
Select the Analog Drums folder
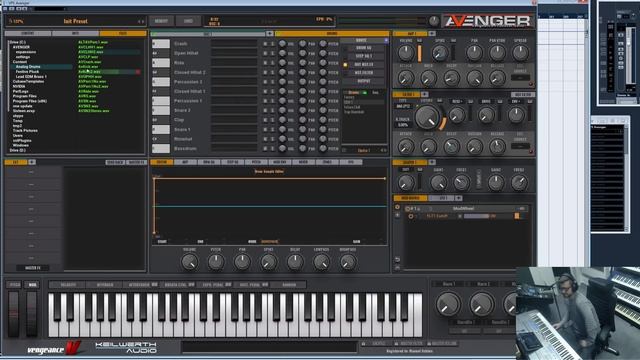click(x=28, y=67)
